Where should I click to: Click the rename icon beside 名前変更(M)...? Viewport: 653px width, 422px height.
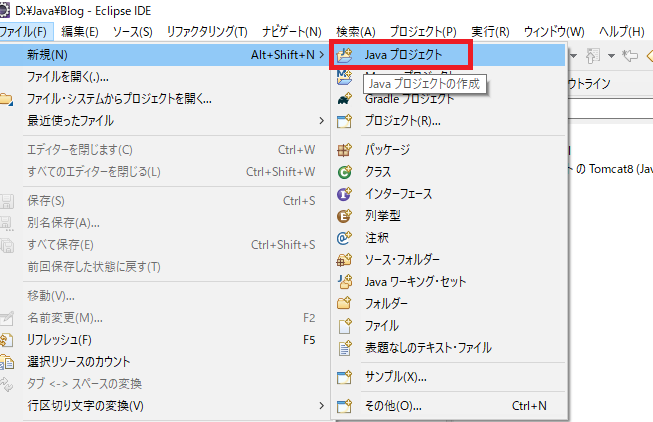[x=7, y=318]
